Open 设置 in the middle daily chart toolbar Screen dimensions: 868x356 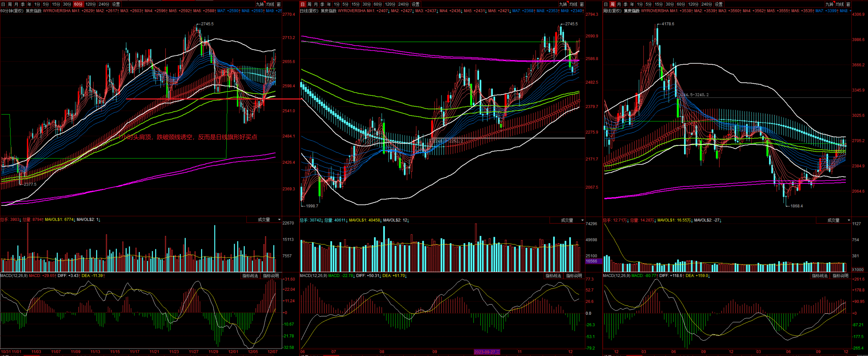416,4
